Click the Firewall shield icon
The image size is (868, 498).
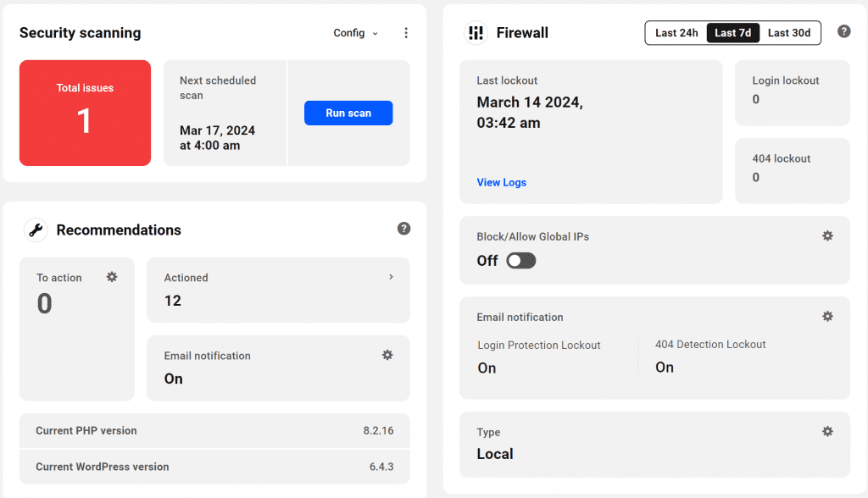(x=476, y=33)
